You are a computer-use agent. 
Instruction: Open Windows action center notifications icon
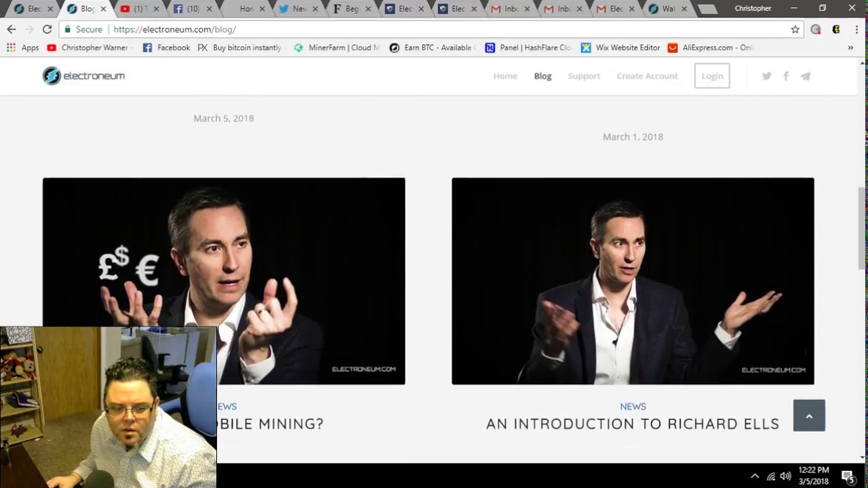(x=848, y=476)
